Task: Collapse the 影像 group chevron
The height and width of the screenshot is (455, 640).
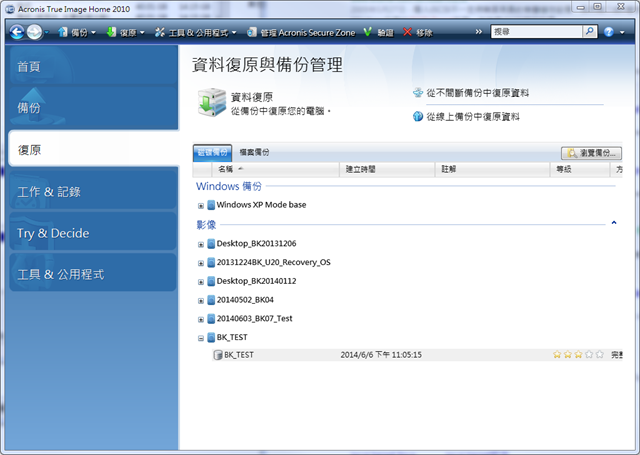Action: pyautogui.click(x=613, y=223)
